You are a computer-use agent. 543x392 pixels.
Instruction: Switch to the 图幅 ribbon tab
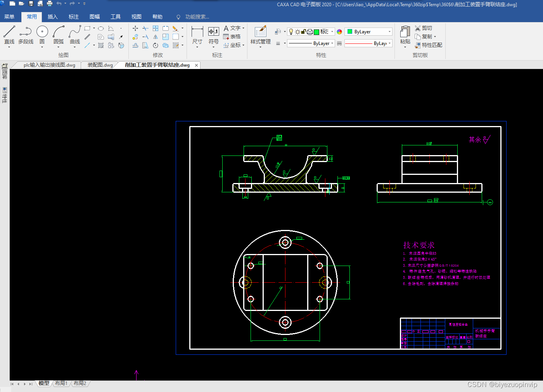[95, 17]
